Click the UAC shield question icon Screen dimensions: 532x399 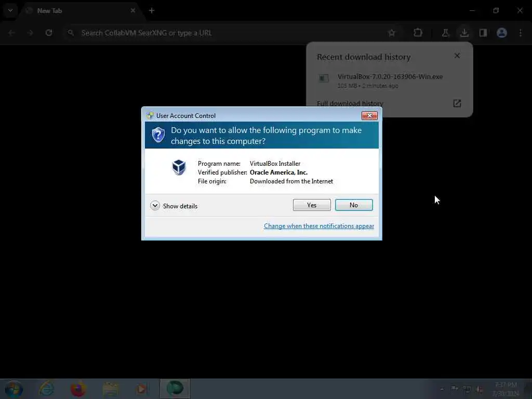[158, 135]
